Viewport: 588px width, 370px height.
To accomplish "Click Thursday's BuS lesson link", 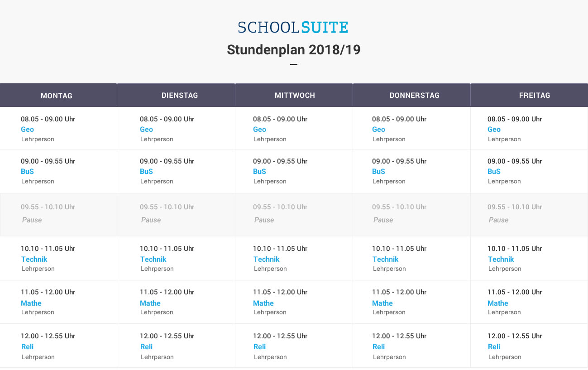I will (379, 172).
